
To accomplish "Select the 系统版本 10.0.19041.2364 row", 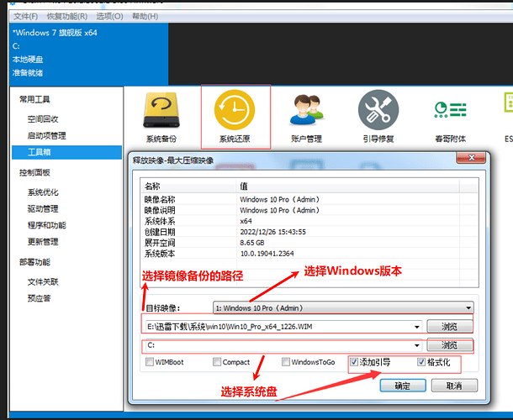I will (x=309, y=254).
